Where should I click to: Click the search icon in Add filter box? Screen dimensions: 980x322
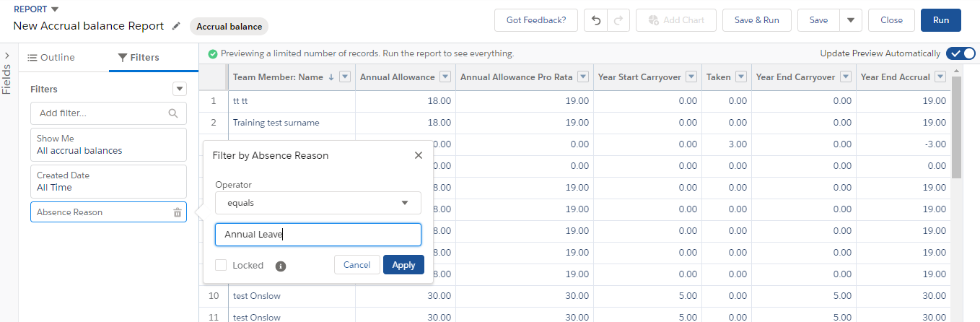[172, 113]
